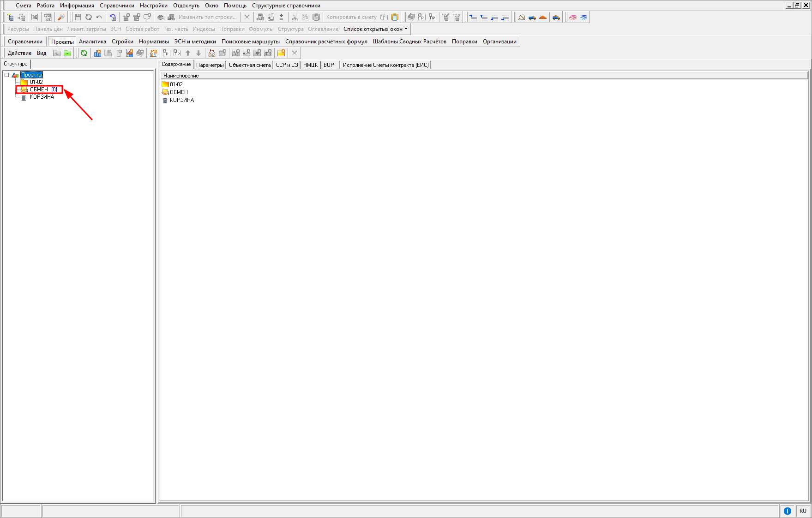
Task: Click the small blue truck icon
Action: pyautogui.click(x=532, y=17)
